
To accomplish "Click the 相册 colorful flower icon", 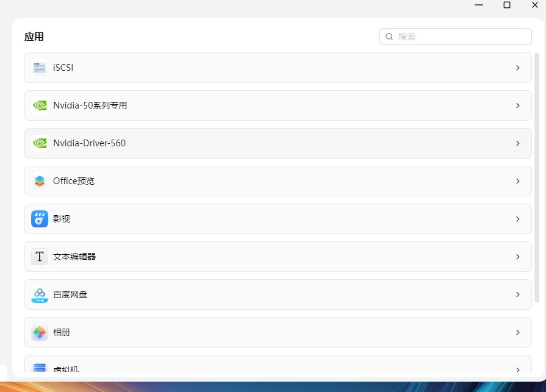I will pos(40,332).
